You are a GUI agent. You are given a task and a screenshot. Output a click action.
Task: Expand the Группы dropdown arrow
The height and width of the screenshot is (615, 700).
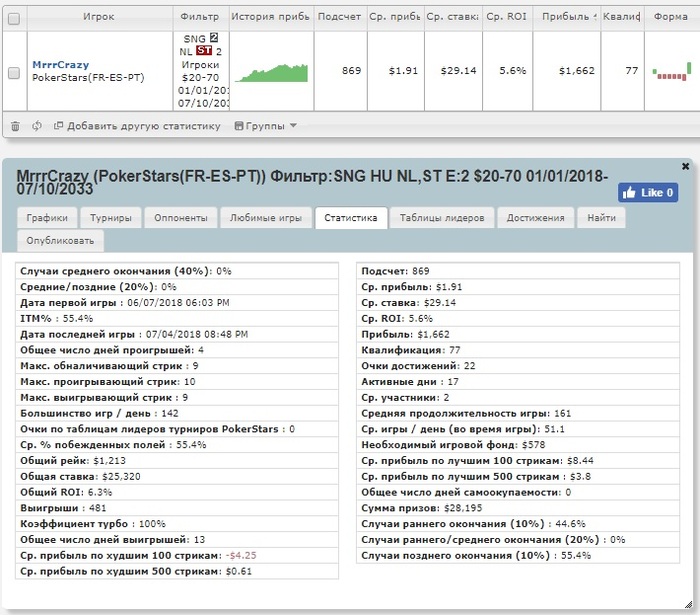click(x=293, y=125)
